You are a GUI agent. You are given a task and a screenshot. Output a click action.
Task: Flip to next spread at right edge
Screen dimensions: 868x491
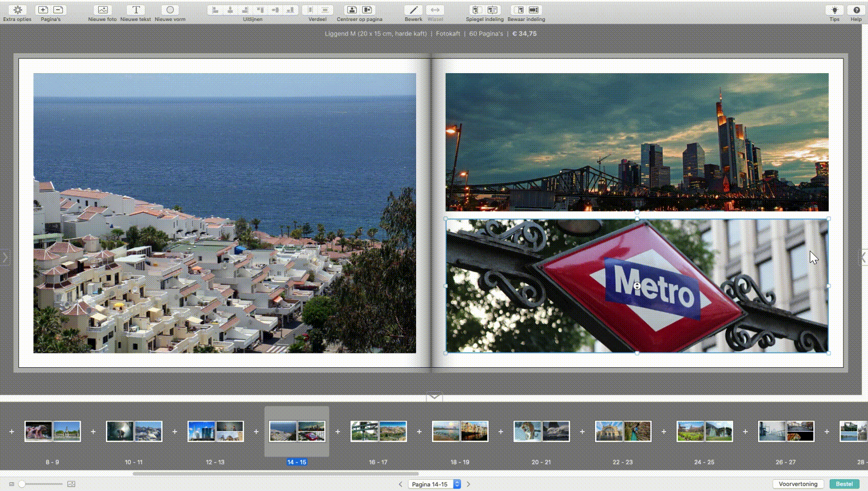pos(863,257)
